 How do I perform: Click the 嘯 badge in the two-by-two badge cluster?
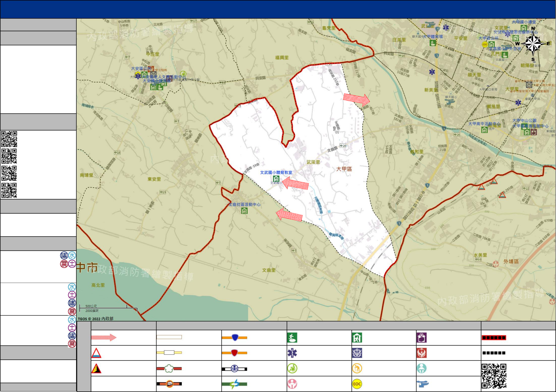(x=64, y=255)
